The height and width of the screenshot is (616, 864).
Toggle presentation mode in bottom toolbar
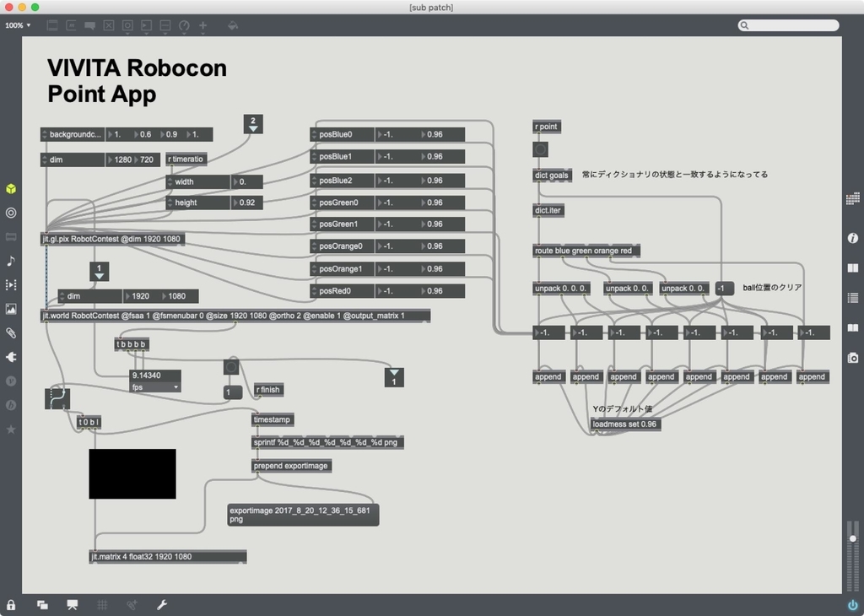[x=73, y=605]
